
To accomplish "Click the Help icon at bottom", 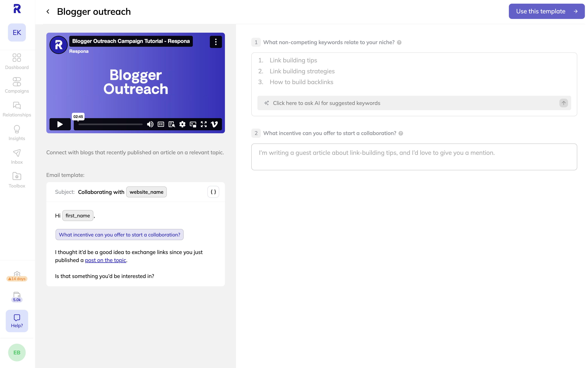I will tap(17, 321).
